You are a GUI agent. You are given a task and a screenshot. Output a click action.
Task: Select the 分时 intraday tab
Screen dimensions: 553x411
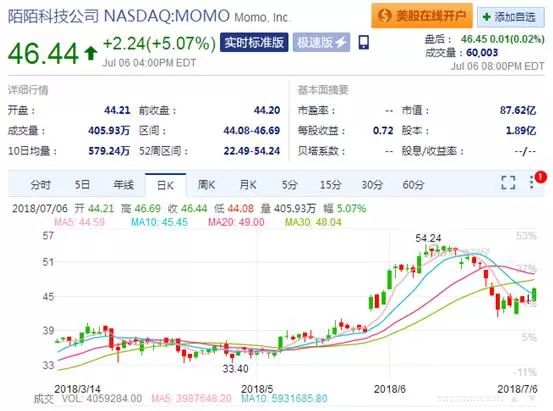(x=40, y=185)
